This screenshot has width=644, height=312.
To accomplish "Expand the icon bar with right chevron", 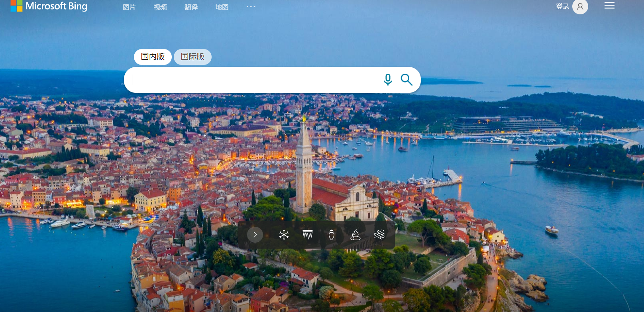I will click(255, 235).
